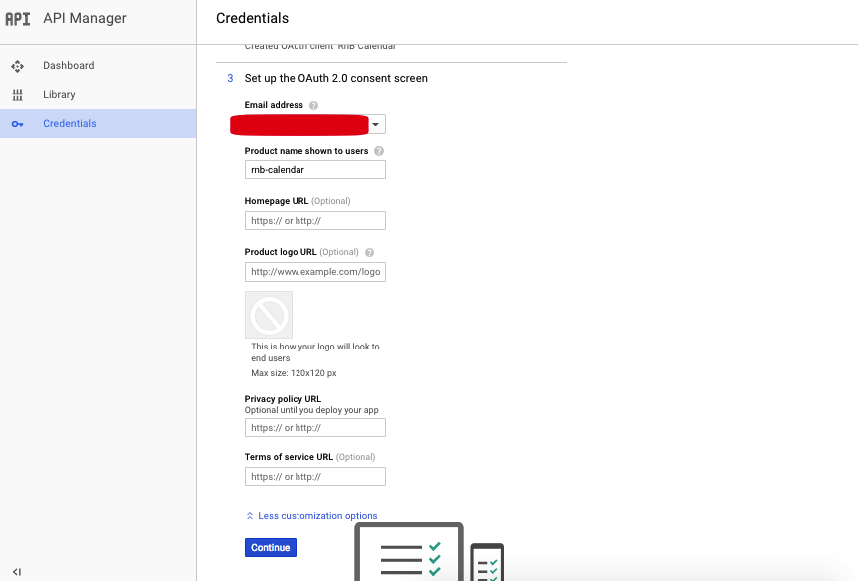Image resolution: width=858 pixels, height=581 pixels.
Task: Click the Dashboard icon in sidebar
Action: tap(18, 66)
